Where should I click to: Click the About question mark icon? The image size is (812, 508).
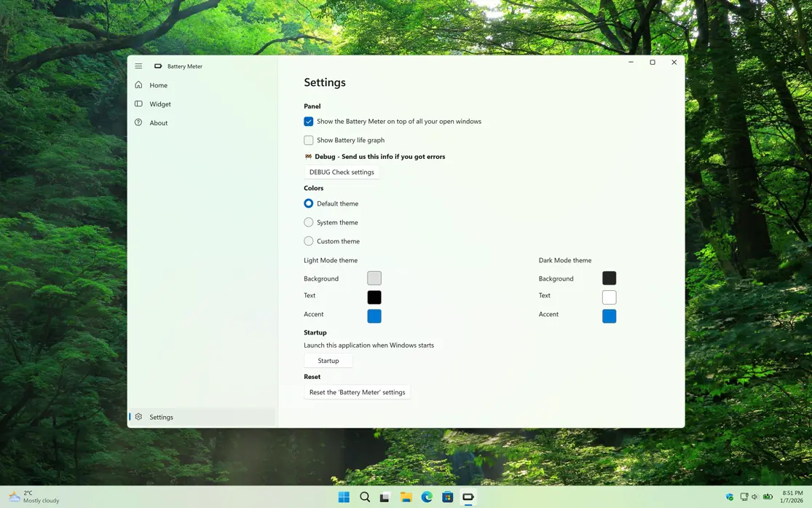pos(138,122)
